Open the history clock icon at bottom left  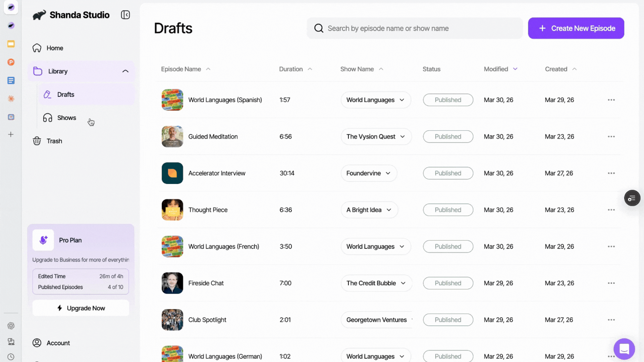pos(11,357)
